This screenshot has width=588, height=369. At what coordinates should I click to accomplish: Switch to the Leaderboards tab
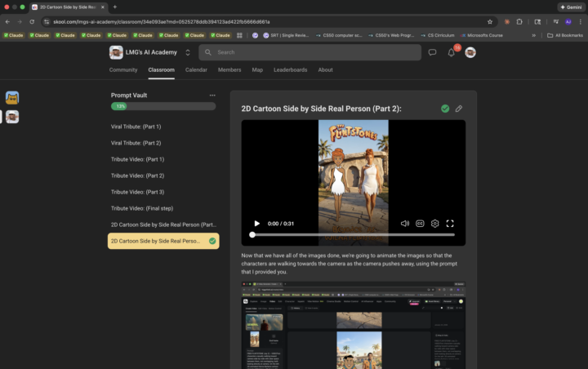point(290,70)
